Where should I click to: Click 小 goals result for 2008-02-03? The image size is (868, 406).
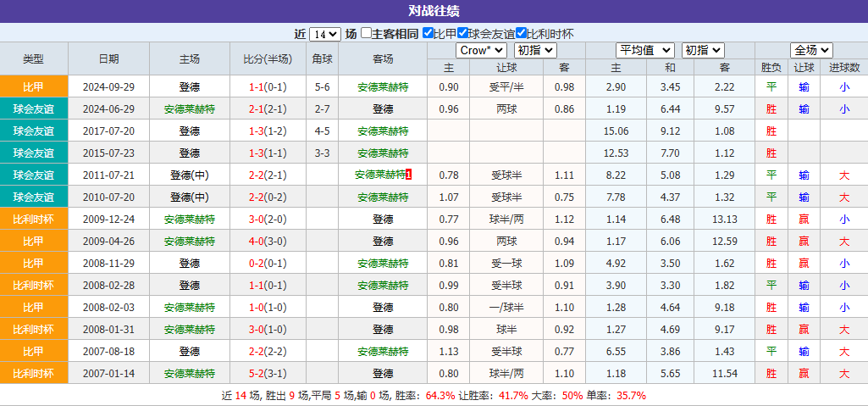(844, 308)
